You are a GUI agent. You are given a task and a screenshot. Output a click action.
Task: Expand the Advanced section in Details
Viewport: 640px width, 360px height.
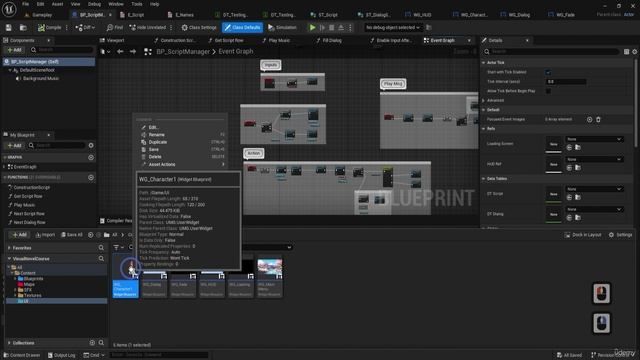(x=484, y=100)
